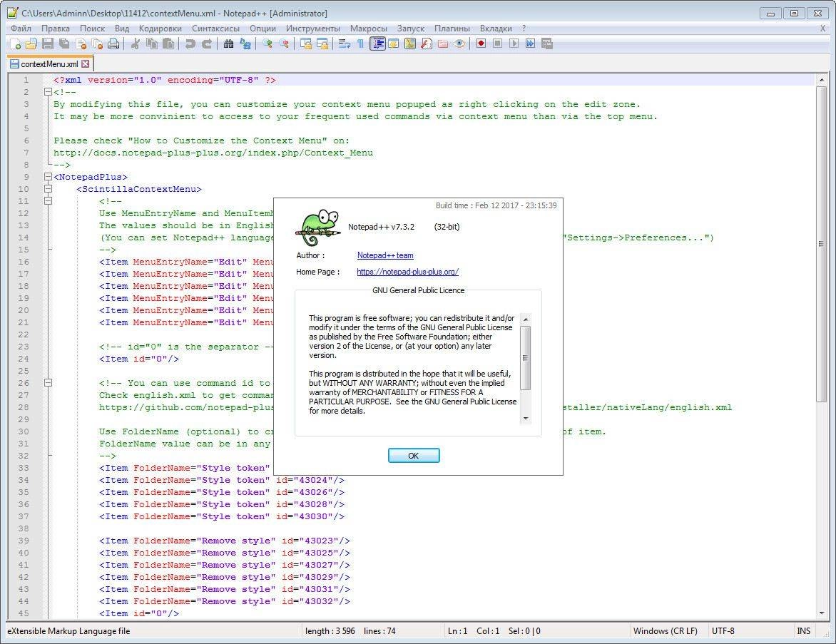Open the Поиск menu

(92, 29)
